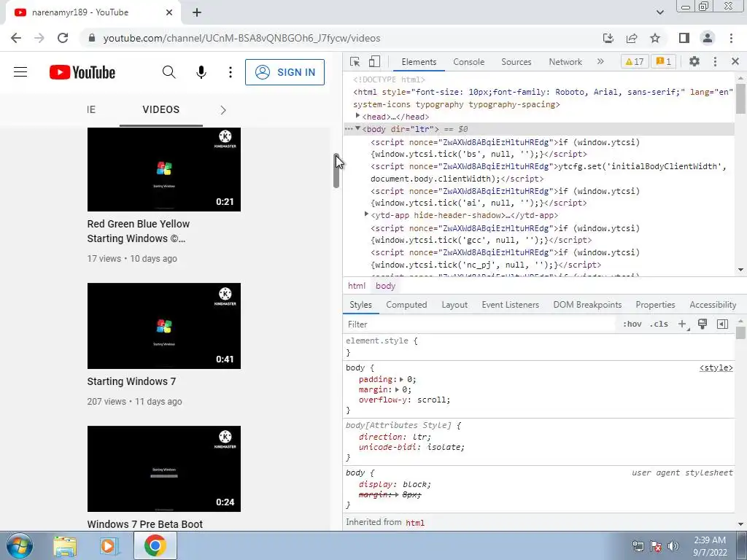Open the 17 warnings counter
Viewport: 747px width, 560px height.
635,61
